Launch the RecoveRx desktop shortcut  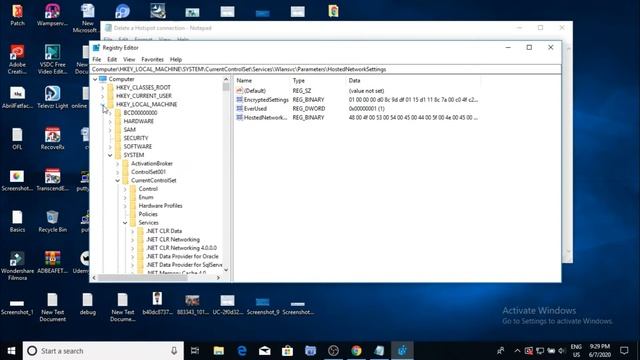tap(52, 138)
